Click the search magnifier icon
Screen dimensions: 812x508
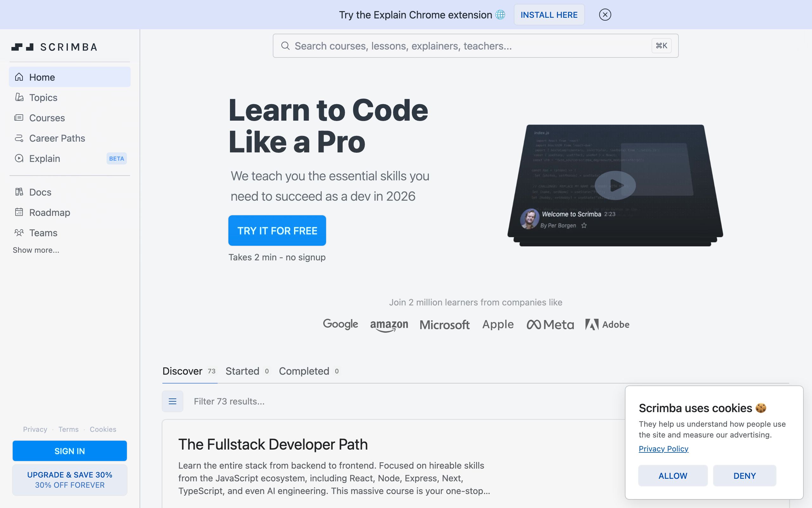(285, 46)
